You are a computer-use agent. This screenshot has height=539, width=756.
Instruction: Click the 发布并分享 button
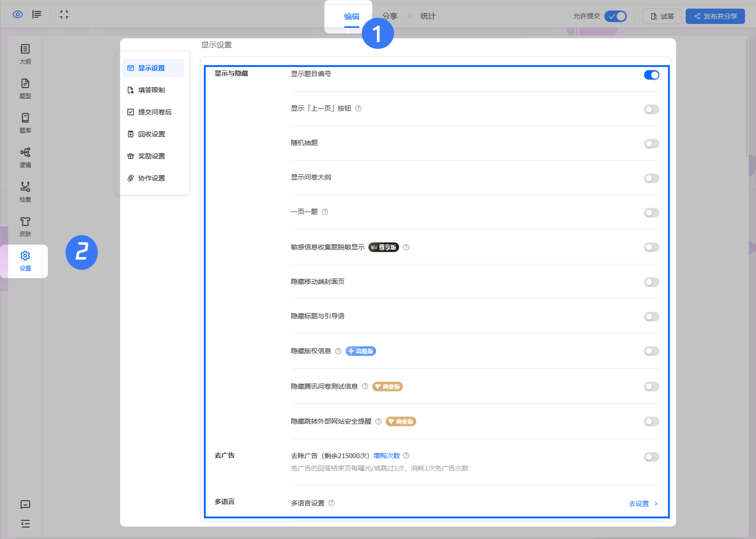tap(715, 16)
